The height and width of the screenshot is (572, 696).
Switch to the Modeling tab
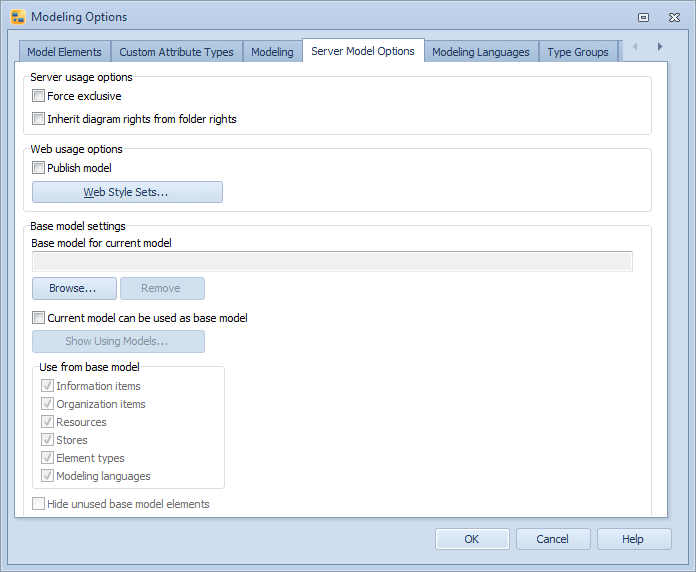tap(272, 52)
